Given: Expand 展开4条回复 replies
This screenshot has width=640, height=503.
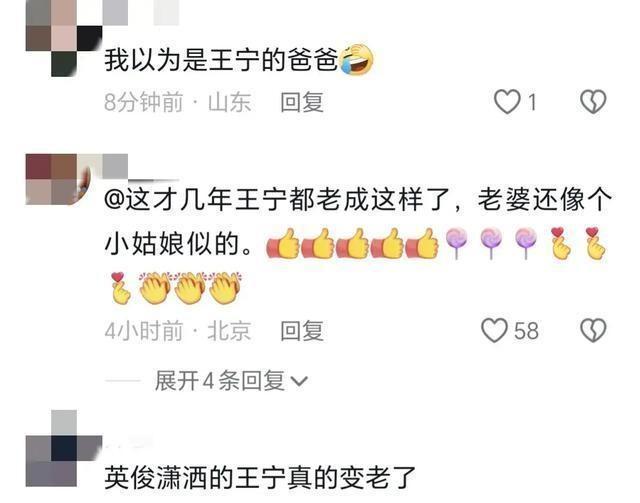Looking at the screenshot, I should point(231,381).
